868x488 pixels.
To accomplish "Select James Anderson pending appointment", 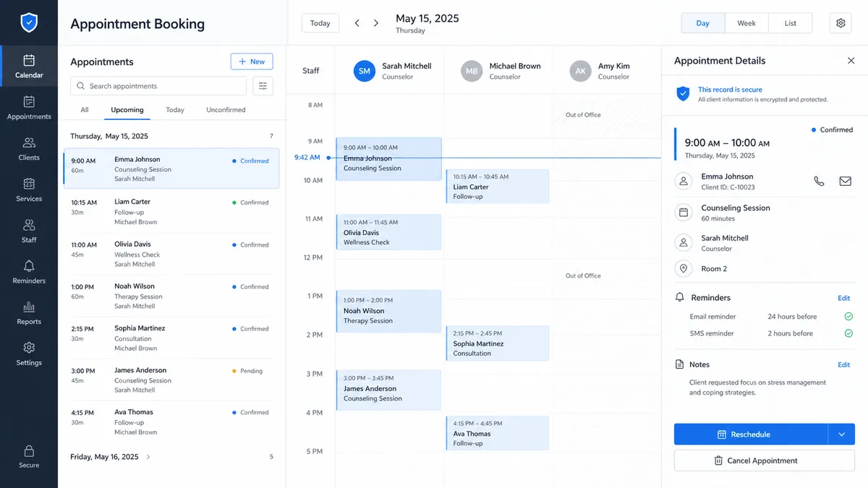I will (x=171, y=380).
